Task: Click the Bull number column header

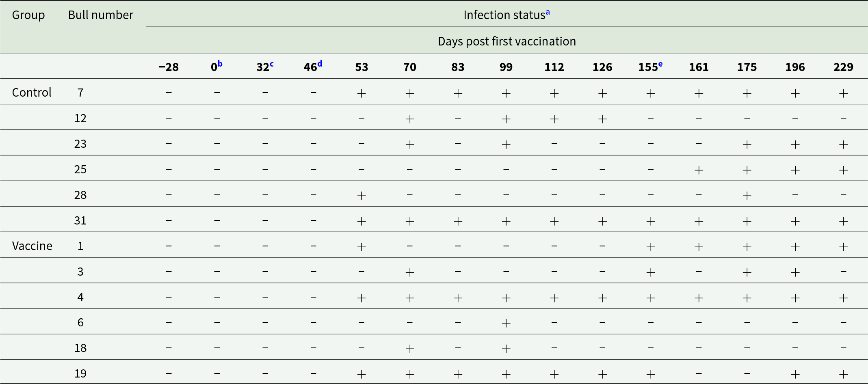Action: (100, 15)
